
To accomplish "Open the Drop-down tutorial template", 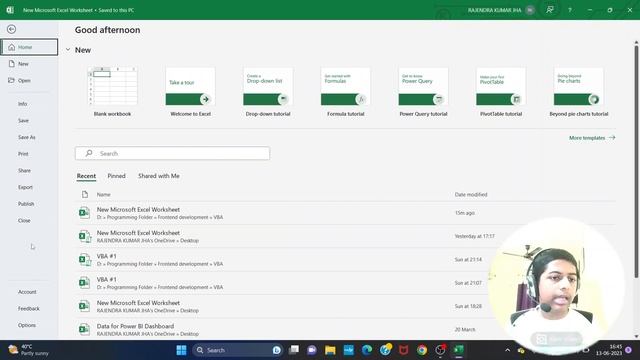I will click(x=268, y=91).
